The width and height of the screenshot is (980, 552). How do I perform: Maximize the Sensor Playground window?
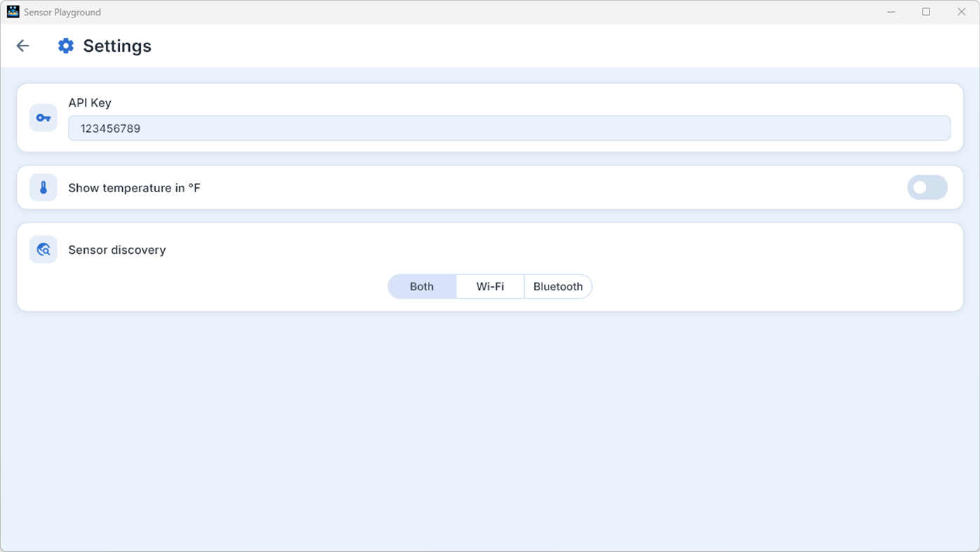coord(926,12)
